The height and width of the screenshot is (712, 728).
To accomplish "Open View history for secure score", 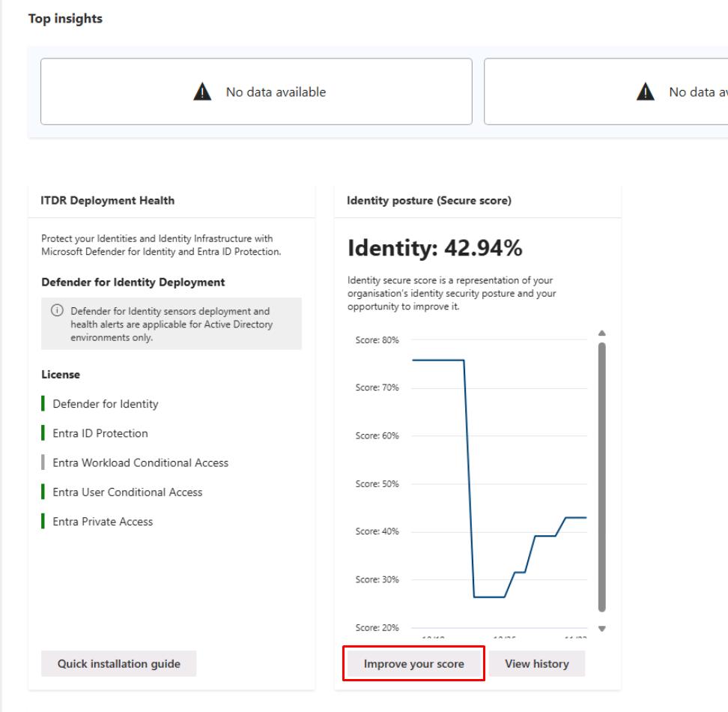I will point(536,664).
